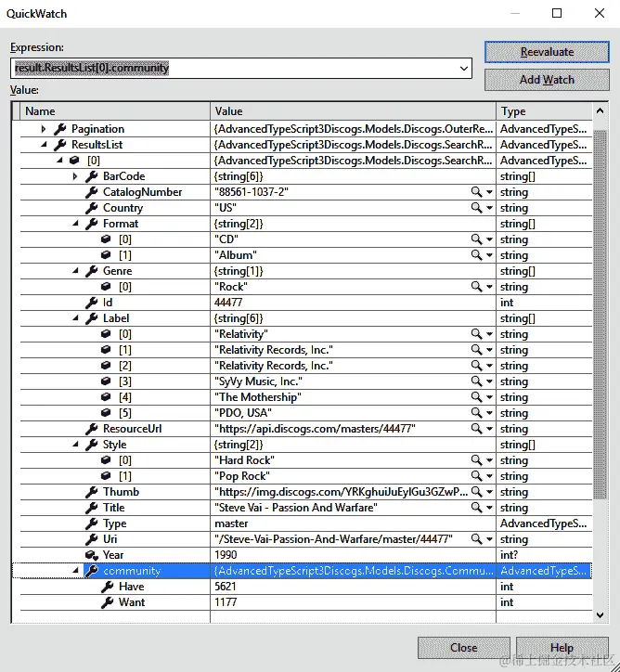Click the wrench icon beside ResultsList
Viewport: 620px width, 672px height.
tap(60, 145)
